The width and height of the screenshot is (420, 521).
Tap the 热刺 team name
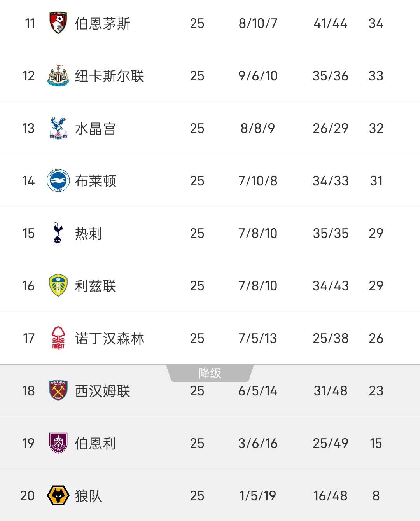(88, 234)
